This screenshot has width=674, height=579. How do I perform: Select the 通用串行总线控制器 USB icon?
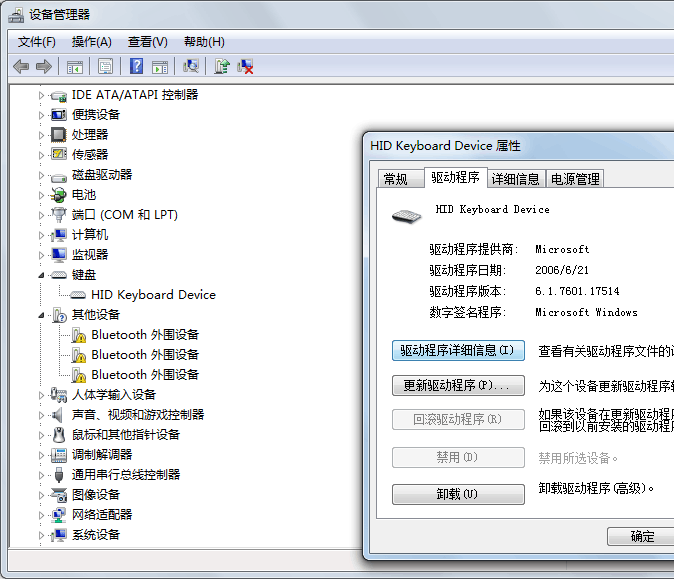59,475
